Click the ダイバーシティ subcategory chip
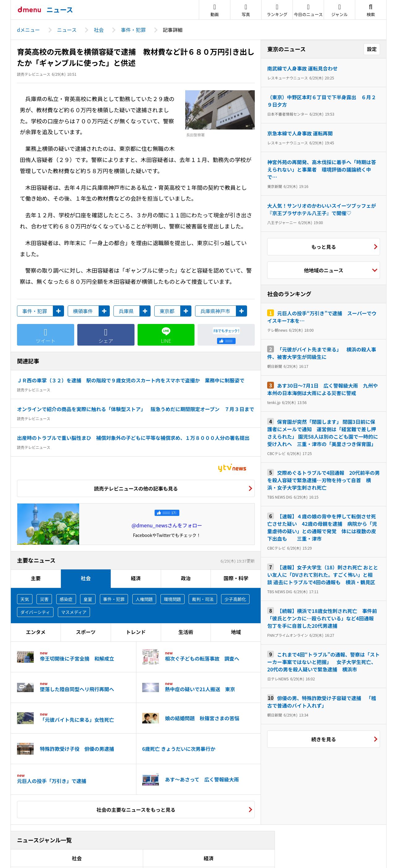 (x=35, y=612)
